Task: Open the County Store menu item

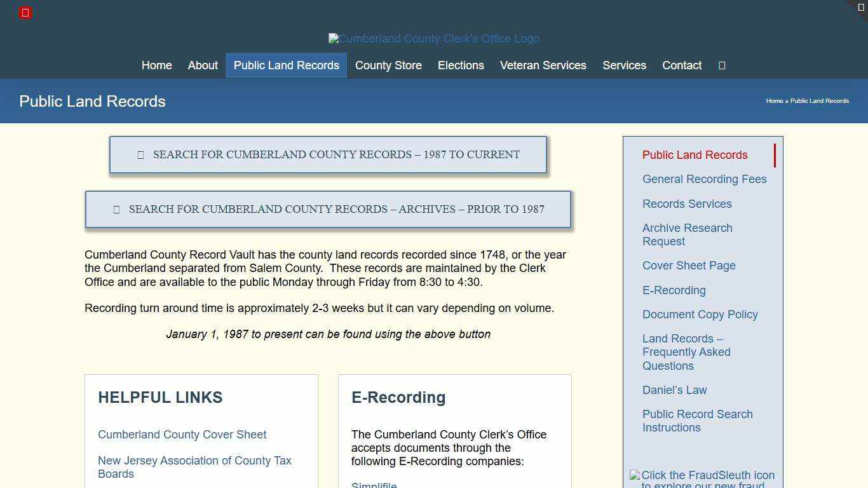Action: pyautogui.click(x=388, y=65)
